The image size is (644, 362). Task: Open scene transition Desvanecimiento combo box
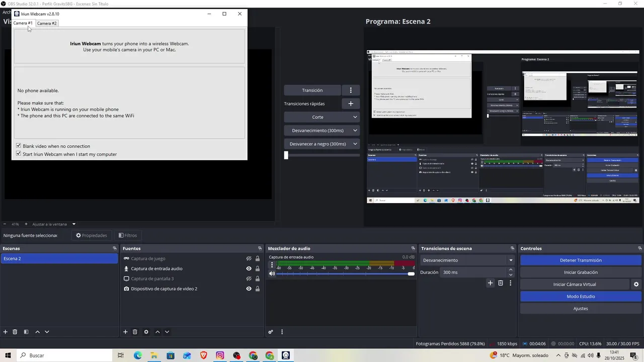pos(467,260)
